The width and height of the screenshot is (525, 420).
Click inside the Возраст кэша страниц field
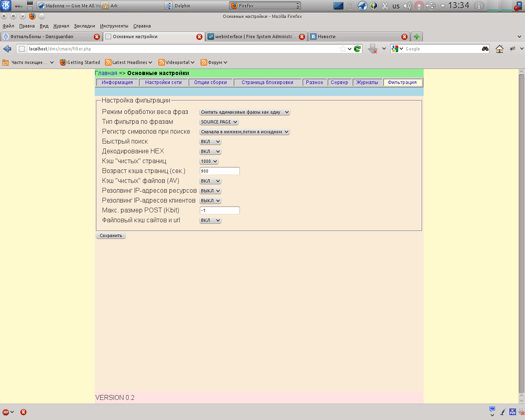(x=219, y=171)
